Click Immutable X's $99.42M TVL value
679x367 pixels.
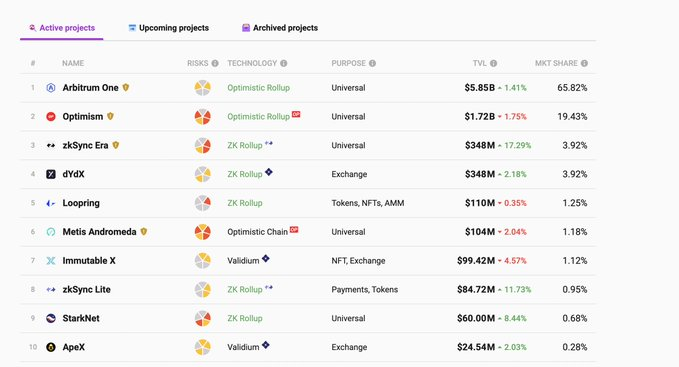pyautogui.click(x=475, y=261)
